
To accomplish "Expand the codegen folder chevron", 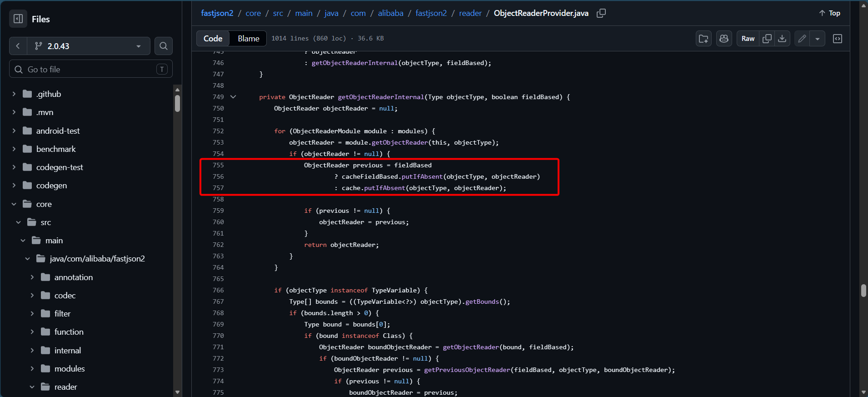I will click(x=14, y=185).
